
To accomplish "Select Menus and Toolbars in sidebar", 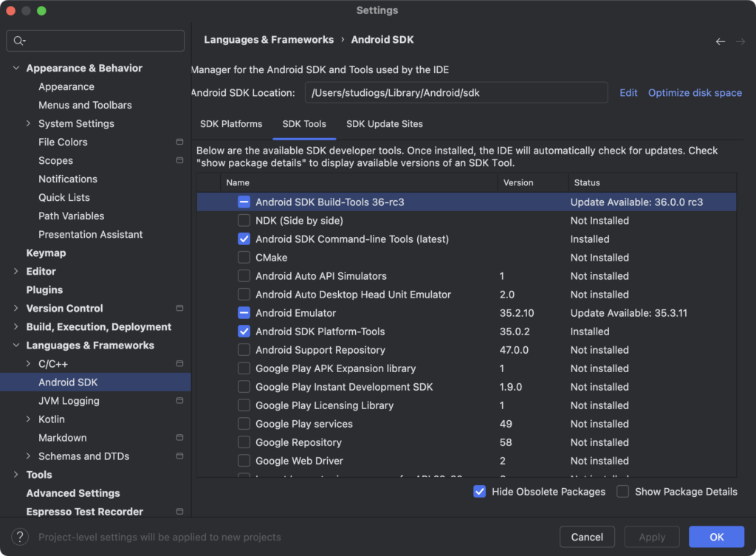I will point(86,105).
